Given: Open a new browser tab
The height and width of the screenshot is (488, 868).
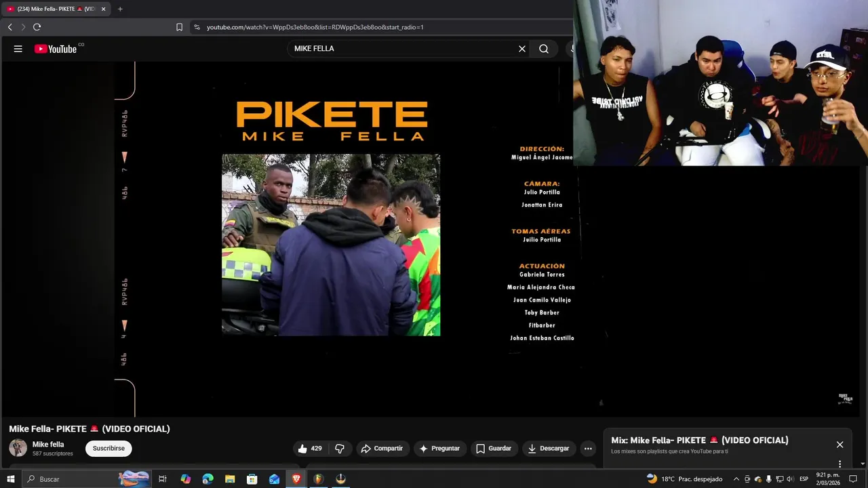Looking at the screenshot, I should click(x=120, y=9).
